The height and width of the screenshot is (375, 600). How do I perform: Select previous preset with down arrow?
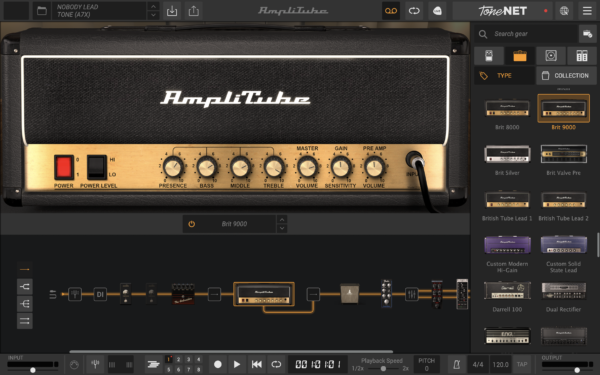point(153,15)
